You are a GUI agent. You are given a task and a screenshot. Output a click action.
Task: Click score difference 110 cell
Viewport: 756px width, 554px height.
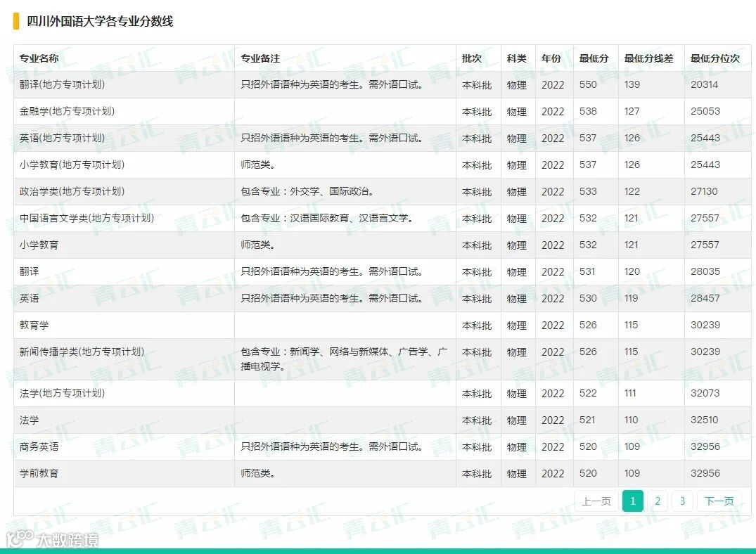click(631, 420)
